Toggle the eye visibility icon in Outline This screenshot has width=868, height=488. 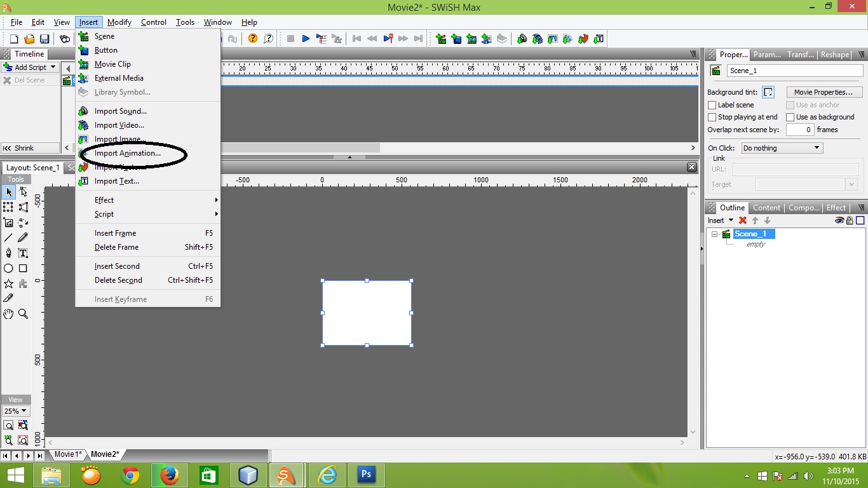click(839, 220)
